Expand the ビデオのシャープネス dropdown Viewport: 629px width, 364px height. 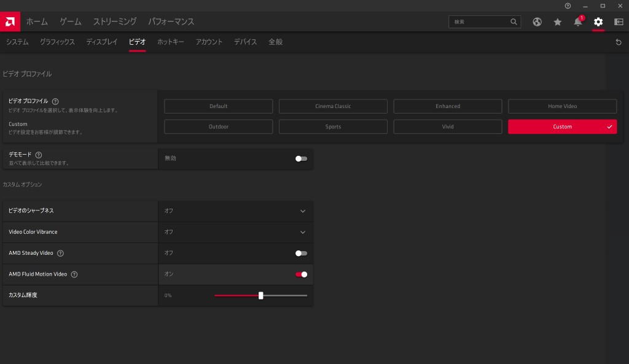[x=302, y=211]
